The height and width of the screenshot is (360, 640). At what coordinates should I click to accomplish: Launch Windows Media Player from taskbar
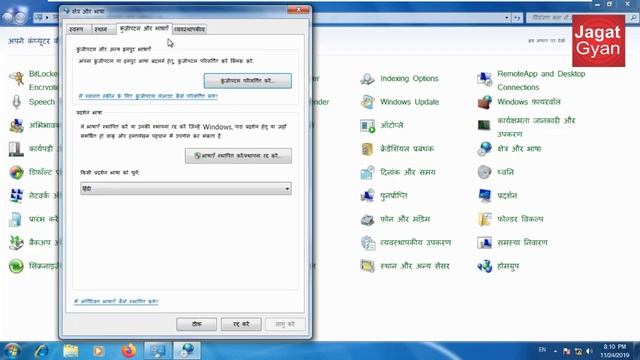click(x=98, y=351)
